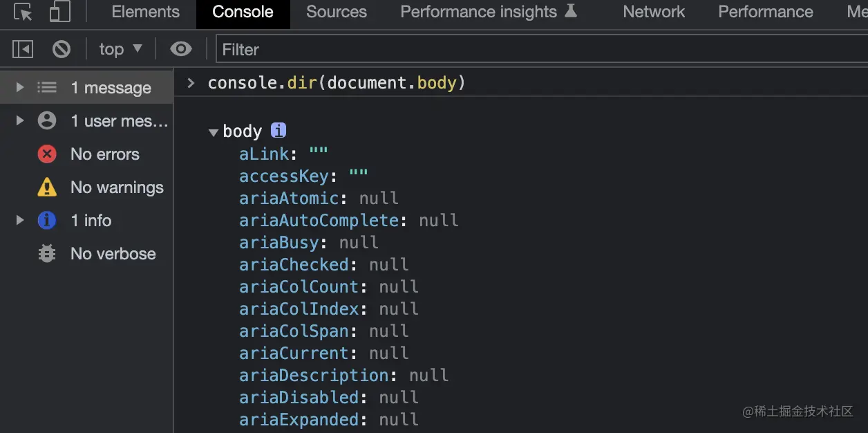Collapse the body object tree
The image size is (868, 433).
pyautogui.click(x=214, y=132)
